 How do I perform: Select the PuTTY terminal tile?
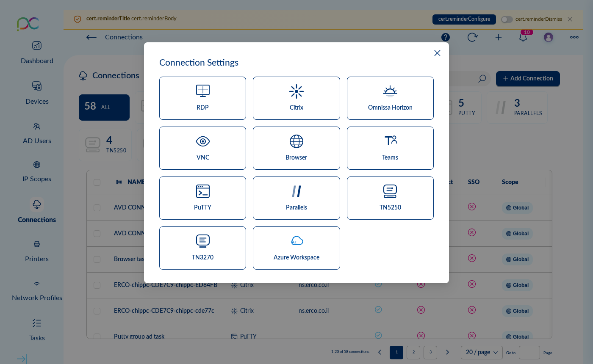(202, 198)
